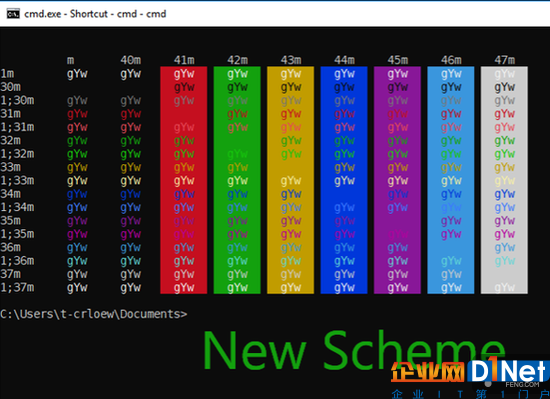550x399 pixels.
Task: Click the 34m row label
Action: [11, 194]
